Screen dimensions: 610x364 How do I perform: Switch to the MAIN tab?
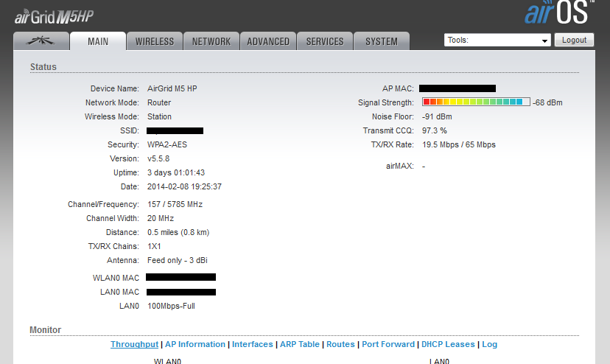coord(98,41)
